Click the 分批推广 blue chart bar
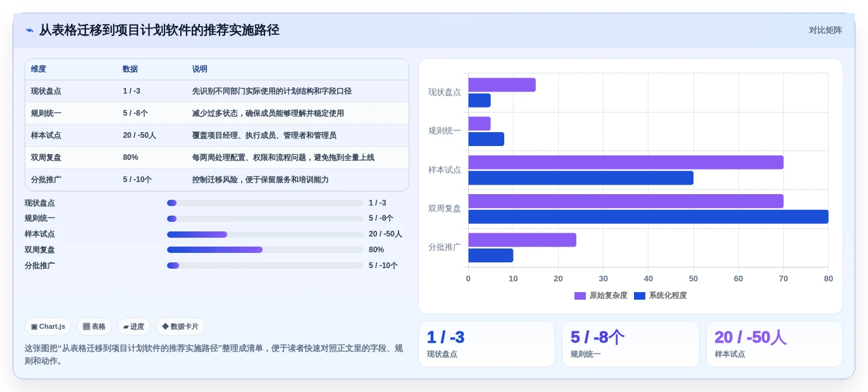Image resolution: width=868 pixels, height=392 pixels. (491, 255)
